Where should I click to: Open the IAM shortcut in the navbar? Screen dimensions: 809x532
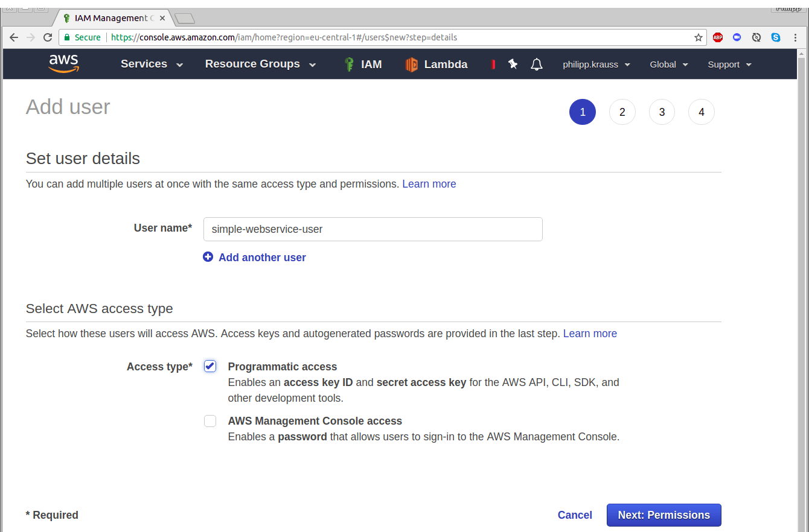pos(363,65)
